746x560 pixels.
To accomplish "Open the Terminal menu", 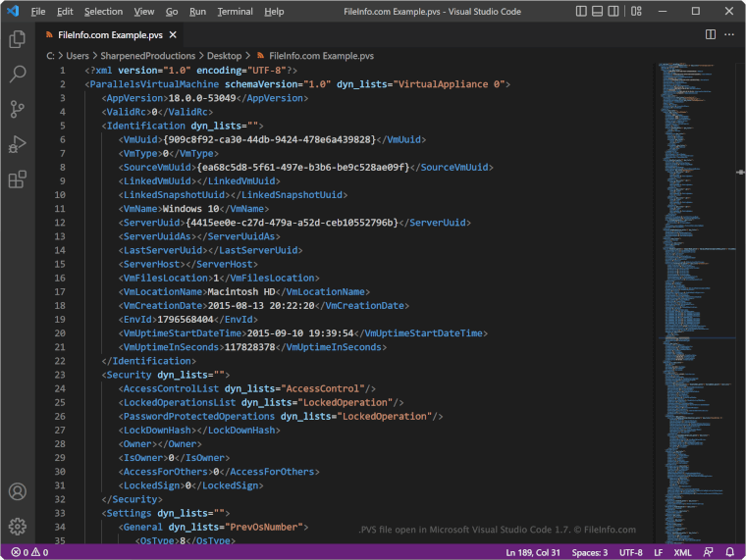I will (235, 12).
